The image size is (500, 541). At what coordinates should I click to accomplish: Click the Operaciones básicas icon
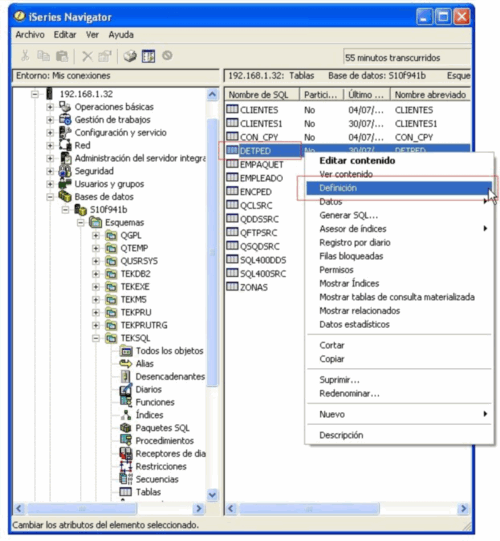pyautogui.click(x=65, y=107)
